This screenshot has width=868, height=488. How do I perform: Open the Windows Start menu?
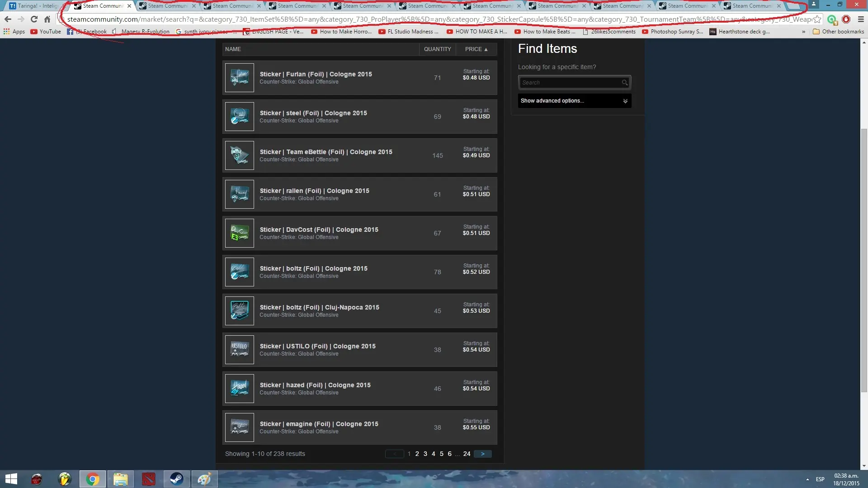[x=11, y=479]
